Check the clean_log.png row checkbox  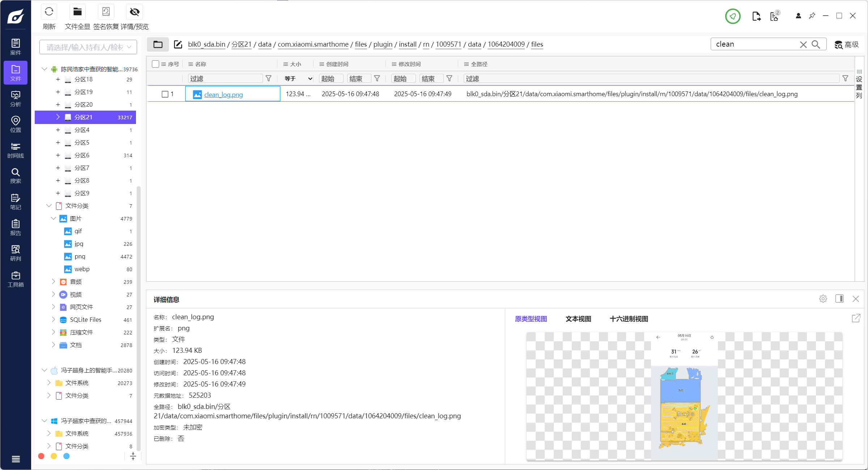pos(165,94)
